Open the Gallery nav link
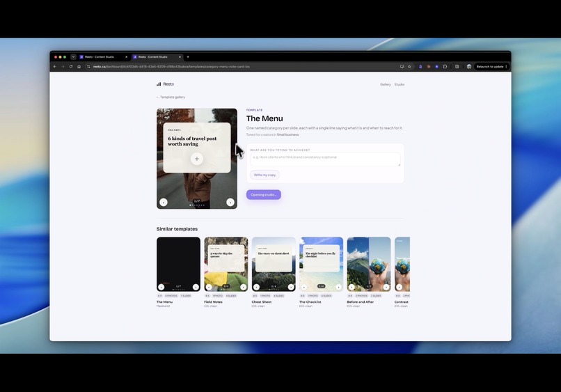 386,84
